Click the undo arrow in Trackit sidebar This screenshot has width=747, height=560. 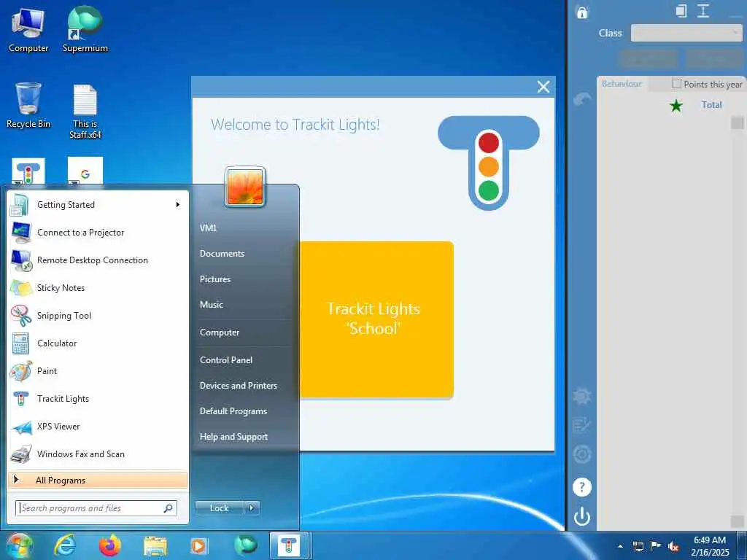click(x=581, y=99)
